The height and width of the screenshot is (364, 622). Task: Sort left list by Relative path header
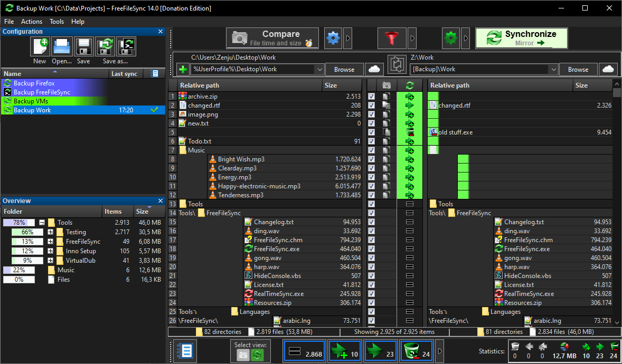250,85
